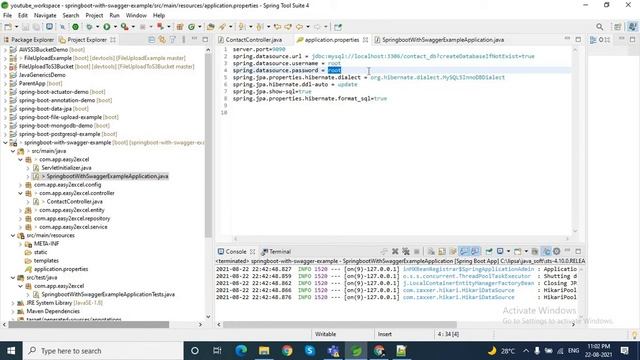Viewport: 640px width, 360px height.
Task: Click Remove Launch X icon in Console
Action: pos(395,251)
